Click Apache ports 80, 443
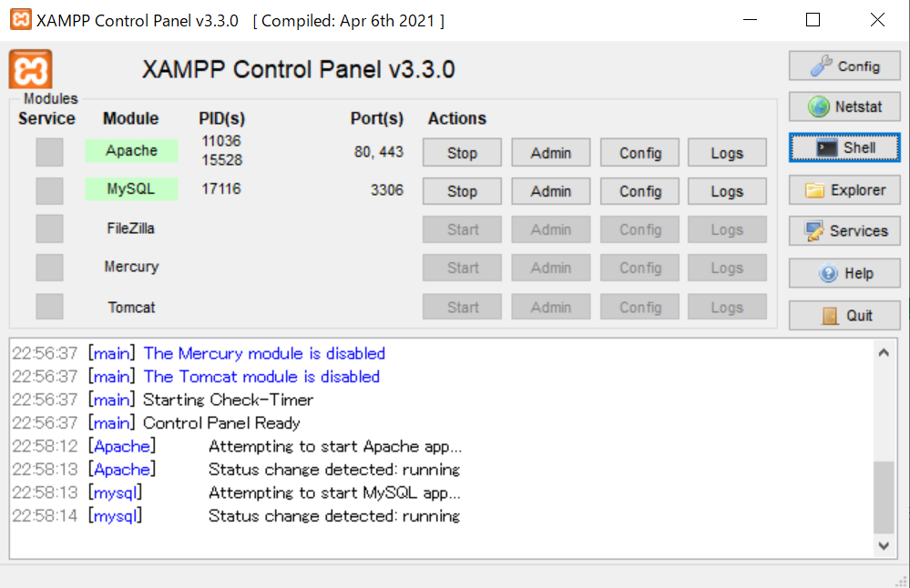Image resolution: width=910 pixels, height=588 pixels. [x=378, y=152]
